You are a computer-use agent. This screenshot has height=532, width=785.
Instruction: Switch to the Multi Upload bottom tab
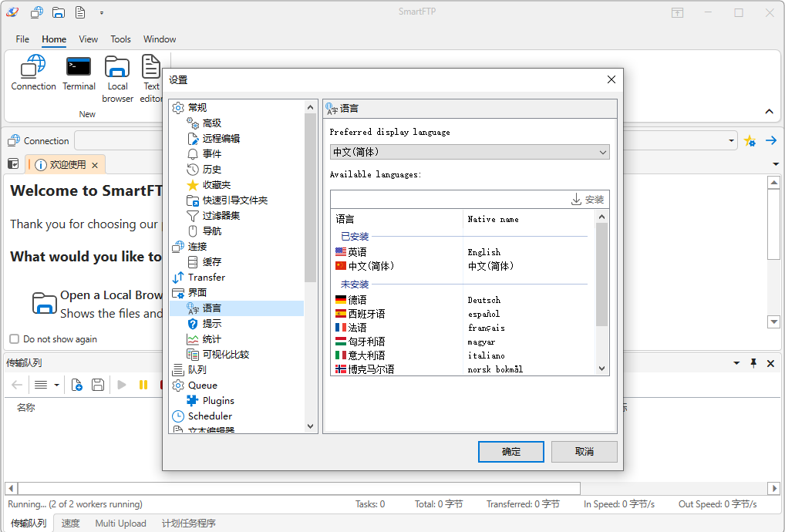pos(120,523)
